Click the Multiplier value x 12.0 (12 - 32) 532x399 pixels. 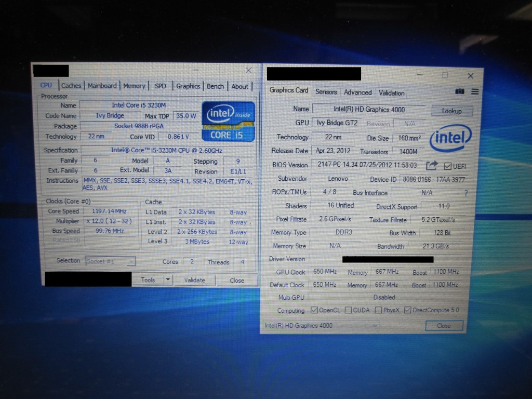point(109,221)
